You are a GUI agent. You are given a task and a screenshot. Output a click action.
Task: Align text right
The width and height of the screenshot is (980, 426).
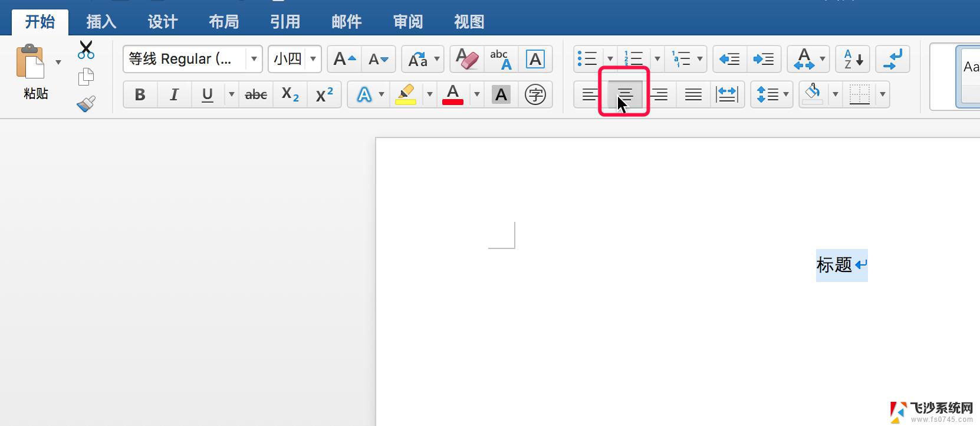(659, 94)
